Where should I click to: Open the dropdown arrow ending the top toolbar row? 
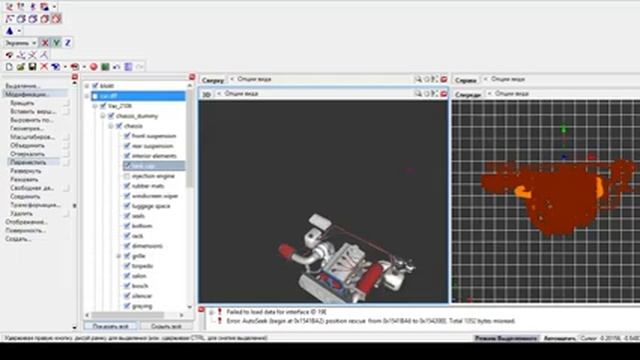[x=54, y=7]
